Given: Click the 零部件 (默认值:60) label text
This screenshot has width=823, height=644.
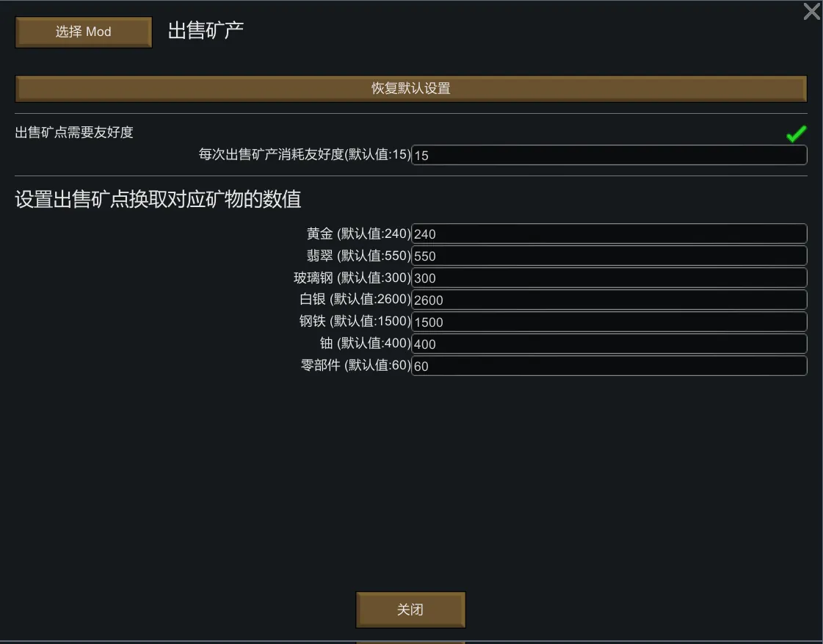Looking at the screenshot, I should (x=355, y=366).
